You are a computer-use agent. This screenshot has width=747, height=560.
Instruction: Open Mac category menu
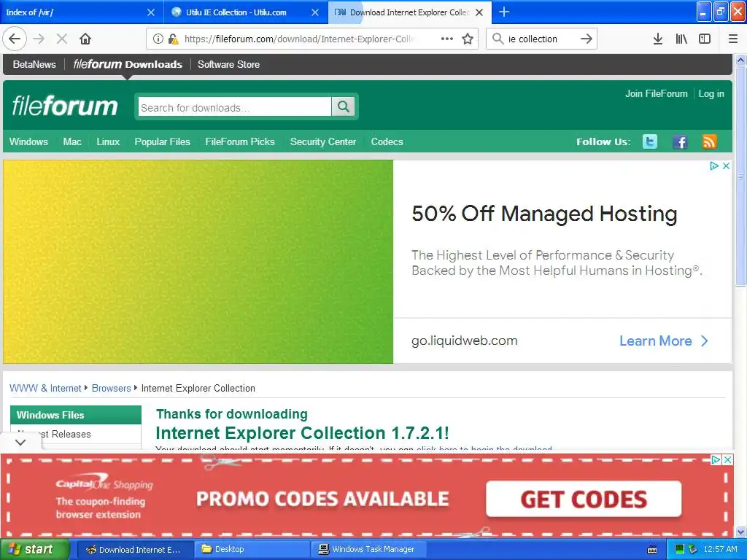click(x=72, y=142)
